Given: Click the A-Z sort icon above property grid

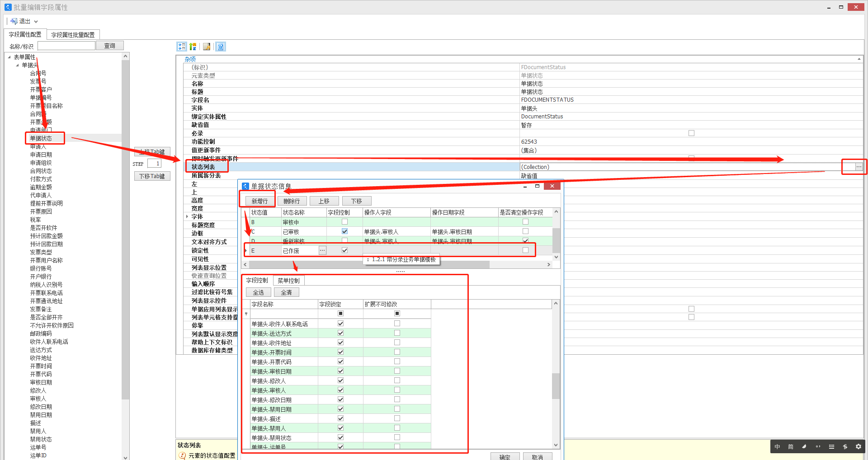Looking at the screenshot, I should coord(193,46).
